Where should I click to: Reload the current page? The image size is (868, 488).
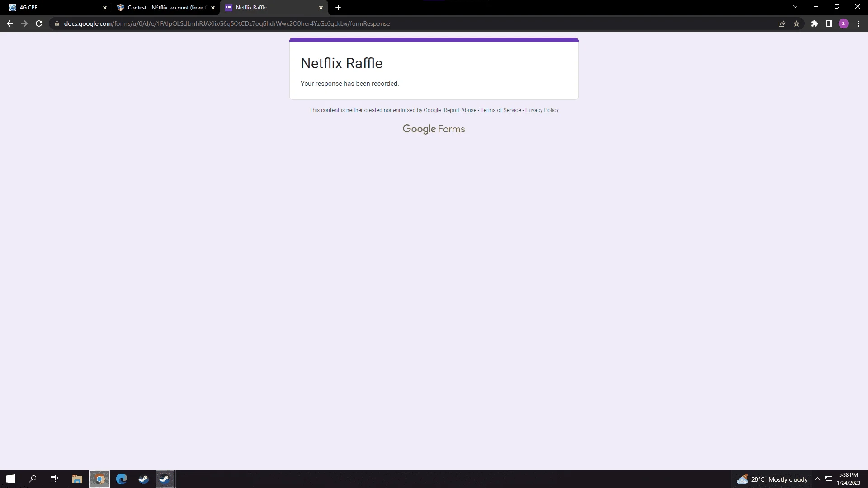click(x=39, y=23)
